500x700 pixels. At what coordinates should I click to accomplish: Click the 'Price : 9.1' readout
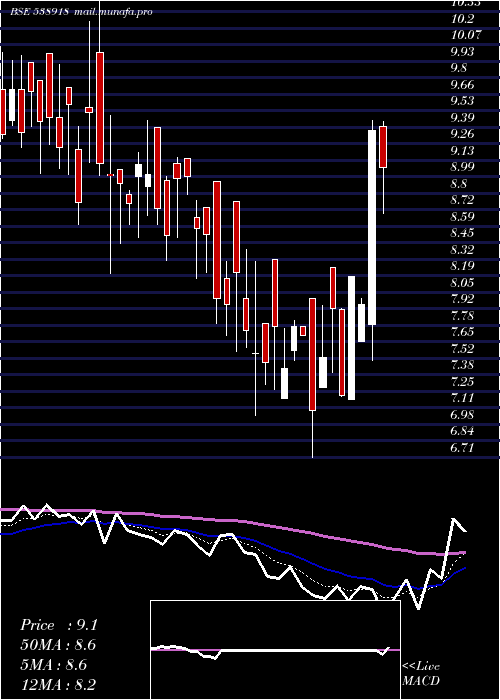[x=58, y=625]
